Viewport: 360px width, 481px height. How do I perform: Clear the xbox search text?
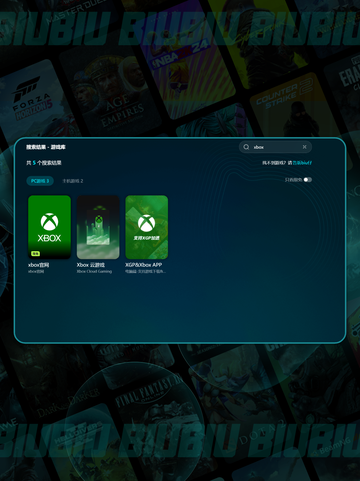304,147
